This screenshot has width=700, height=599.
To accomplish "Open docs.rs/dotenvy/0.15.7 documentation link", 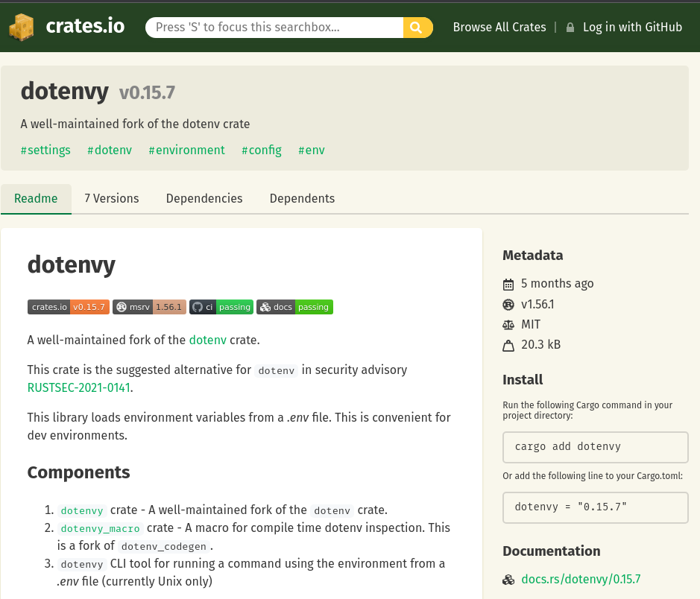I will tap(581, 580).
